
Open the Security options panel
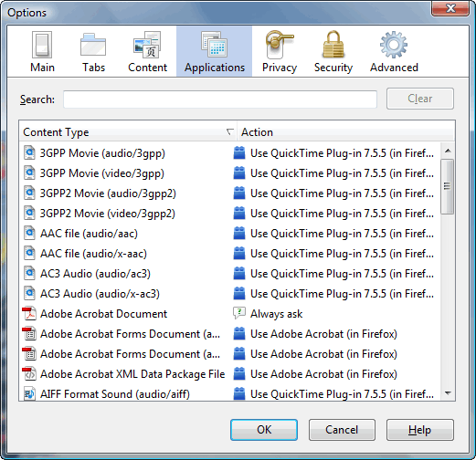point(333,52)
